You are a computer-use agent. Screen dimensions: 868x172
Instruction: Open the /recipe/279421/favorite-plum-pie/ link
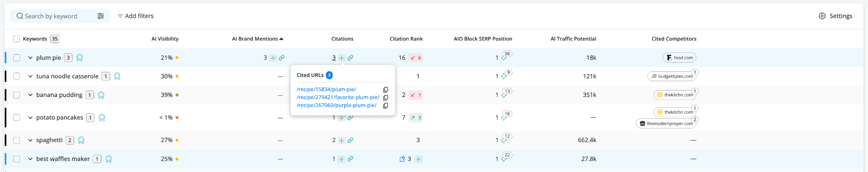pyautogui.click(x=338, y=98)
